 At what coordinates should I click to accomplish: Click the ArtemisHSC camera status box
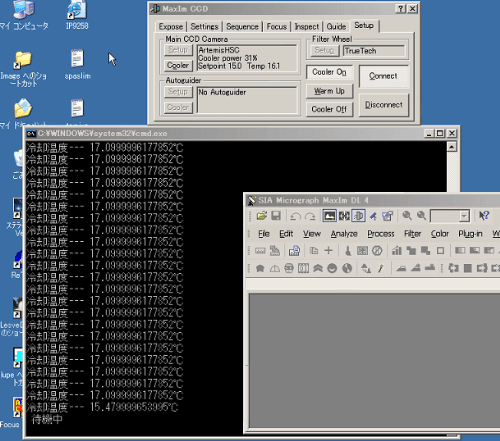(x=247, y=58)
